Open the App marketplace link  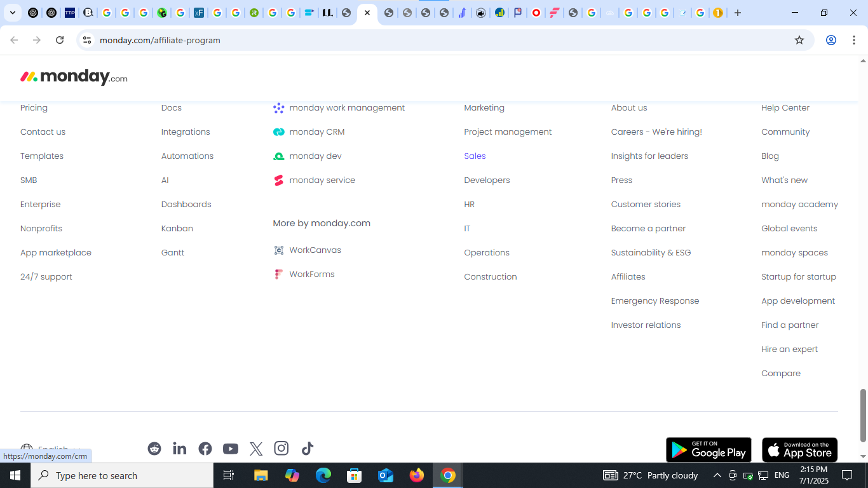click(56, 253)
